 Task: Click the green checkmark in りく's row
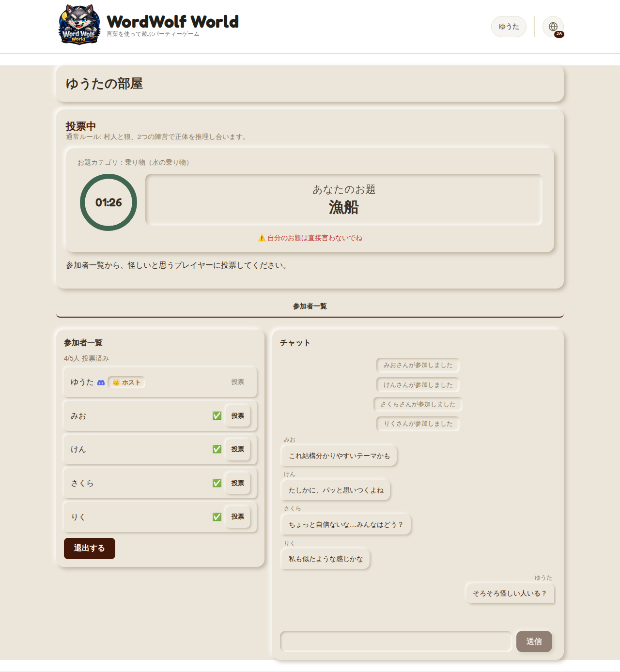pyautogui.click(x=217, y=517)
